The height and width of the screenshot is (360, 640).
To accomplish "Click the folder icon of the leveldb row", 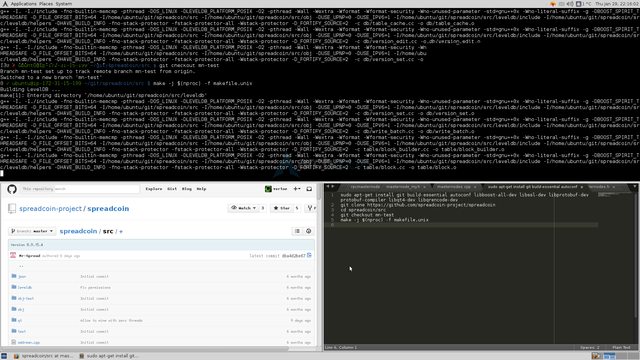I will pos(14,287).
